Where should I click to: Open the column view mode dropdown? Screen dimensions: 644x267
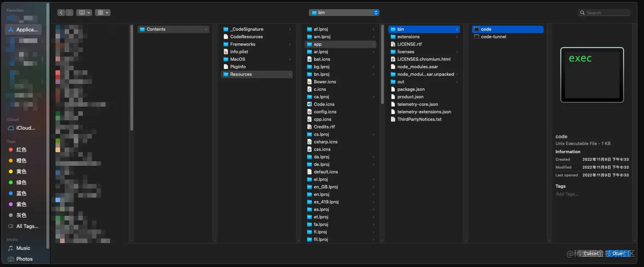[x=84, y=13]
